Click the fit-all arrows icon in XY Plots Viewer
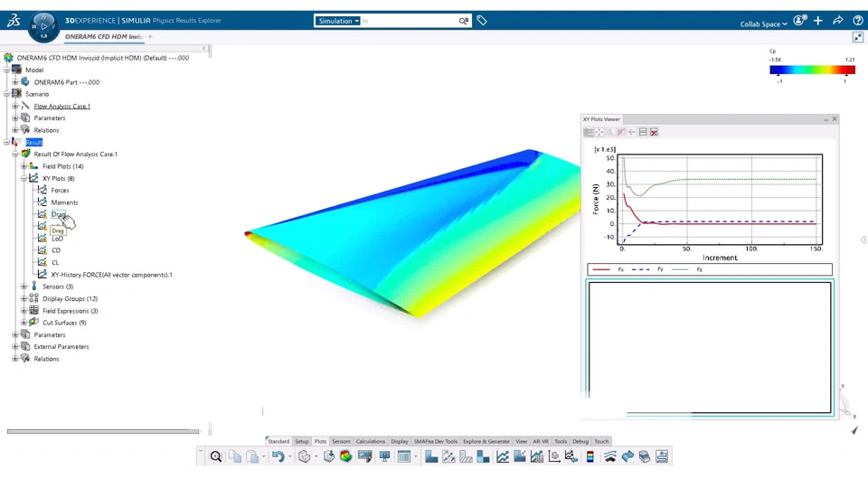Image resolution: width=868 pixels, height=488 pixels. pos(599,132)
